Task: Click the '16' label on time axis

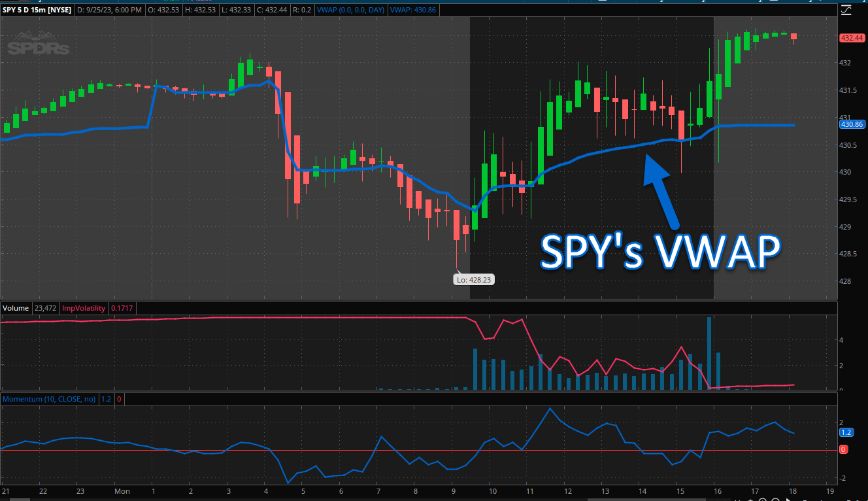Action: click(x=717, y=491)
